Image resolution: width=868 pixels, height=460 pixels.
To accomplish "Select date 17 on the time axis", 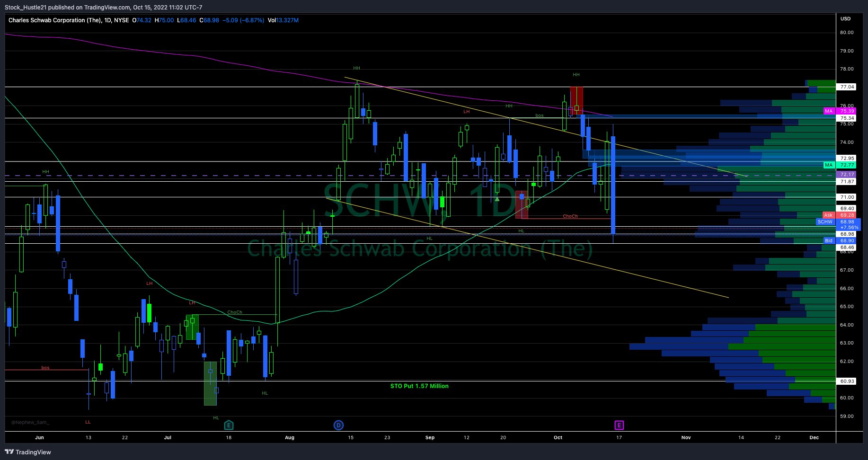I will tap(619, 438).
